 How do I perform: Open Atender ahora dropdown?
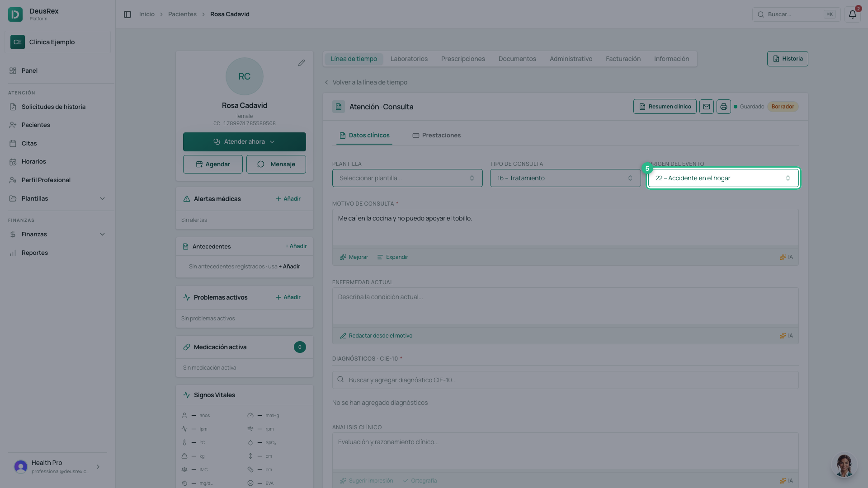245,142
